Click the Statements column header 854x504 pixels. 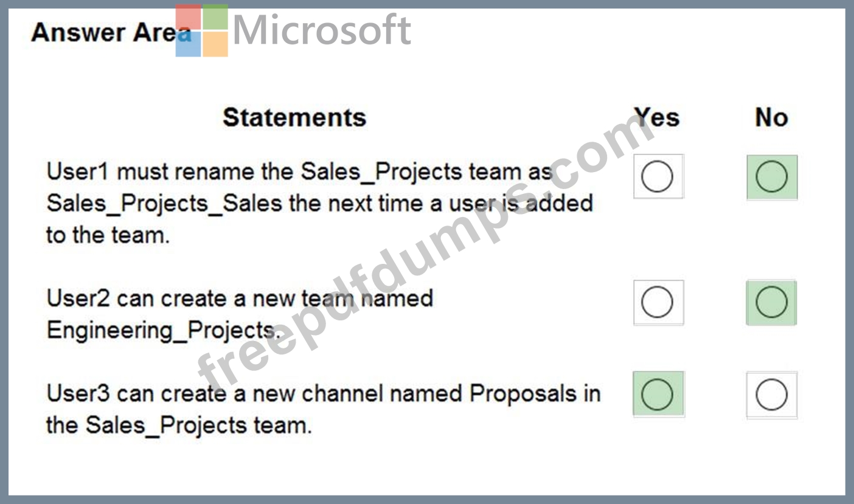coord(294,117)
